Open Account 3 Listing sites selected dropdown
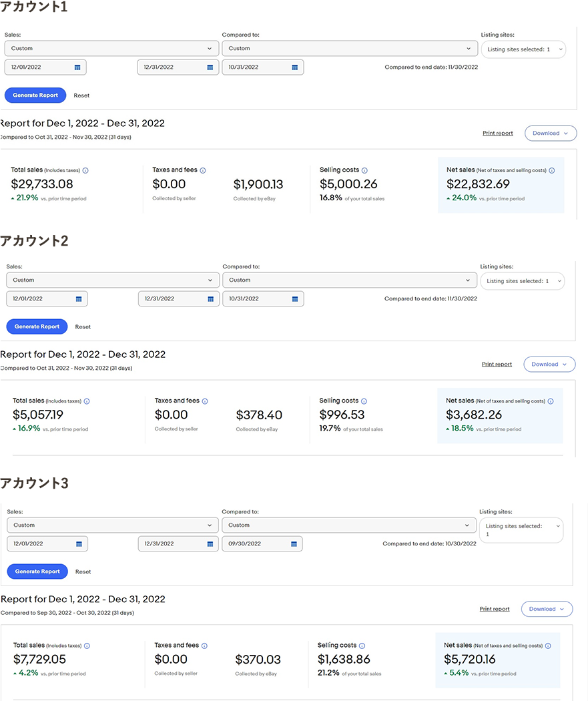 (521, 531)
